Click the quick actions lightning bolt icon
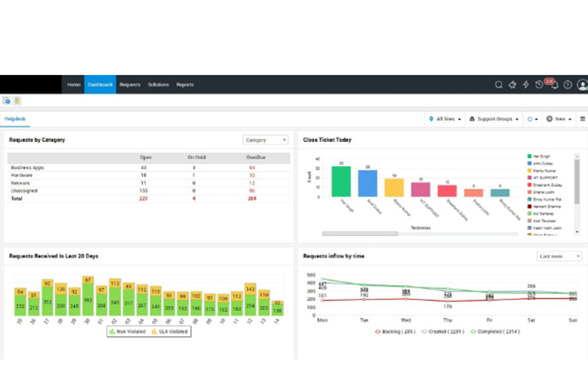 (526, 85)
